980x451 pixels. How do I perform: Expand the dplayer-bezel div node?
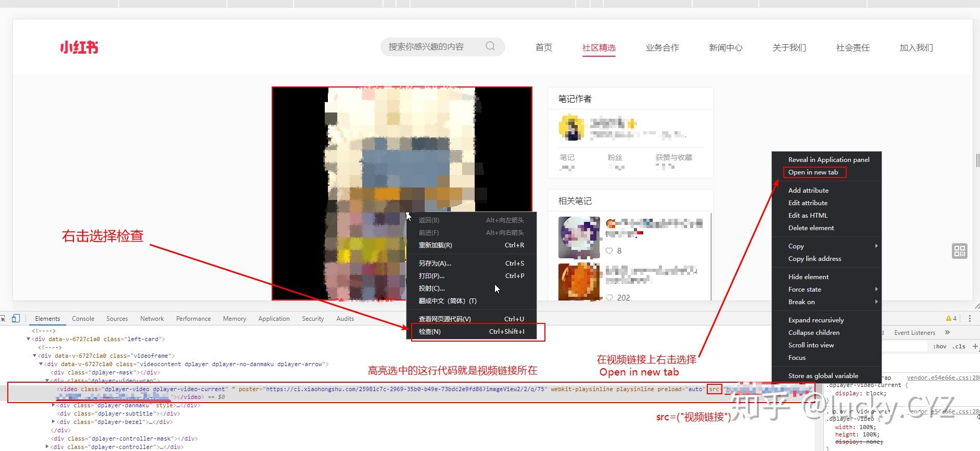click(x=54, y=422)
